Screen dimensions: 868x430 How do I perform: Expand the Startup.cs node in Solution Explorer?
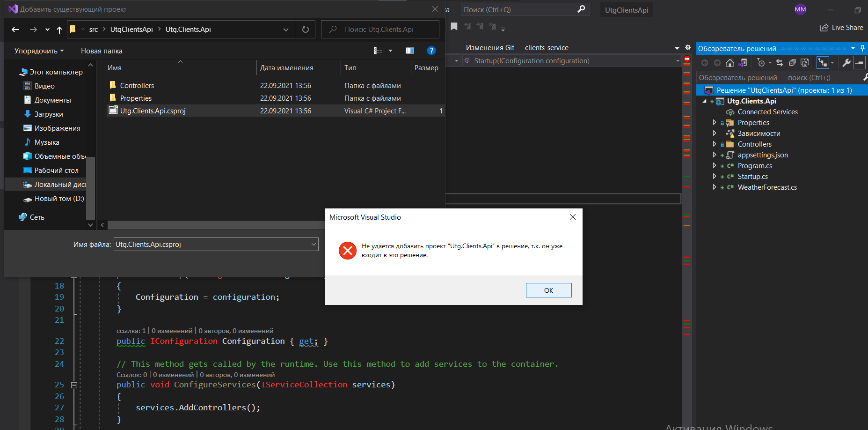[x=715, y=176]
